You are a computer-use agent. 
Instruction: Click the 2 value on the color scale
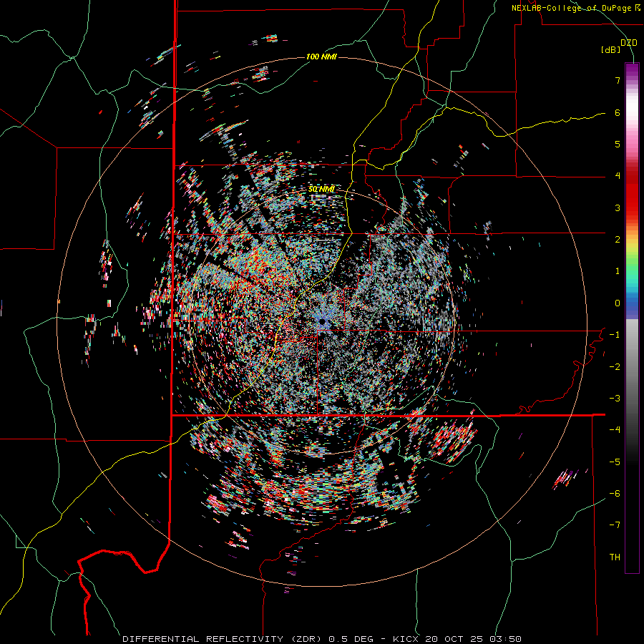point(618,240)
